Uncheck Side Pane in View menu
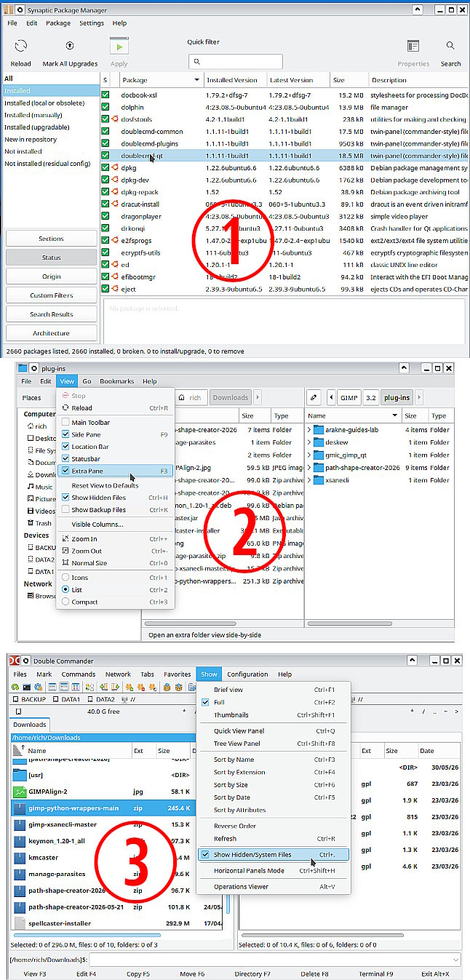The width and height of the screenshot is (470, 980). click(65, 434)
